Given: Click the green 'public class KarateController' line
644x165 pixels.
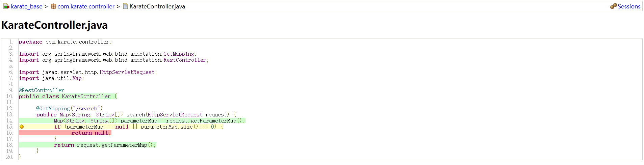Looking at the screenshot, I should tap(68, 97).
